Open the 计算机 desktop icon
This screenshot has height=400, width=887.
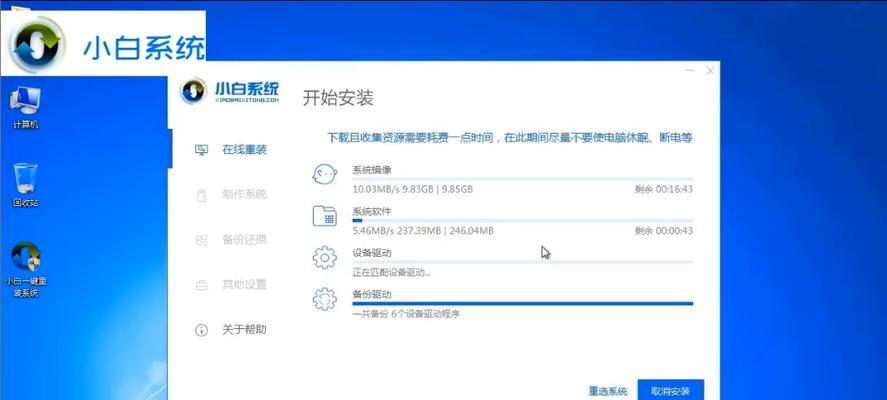coord(25,107)
